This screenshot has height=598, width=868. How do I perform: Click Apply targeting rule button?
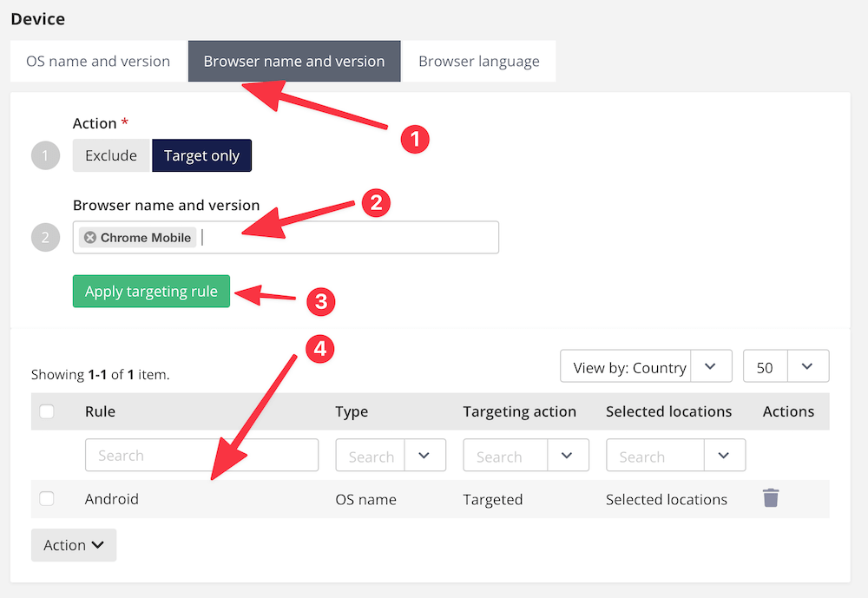(151, 292)
